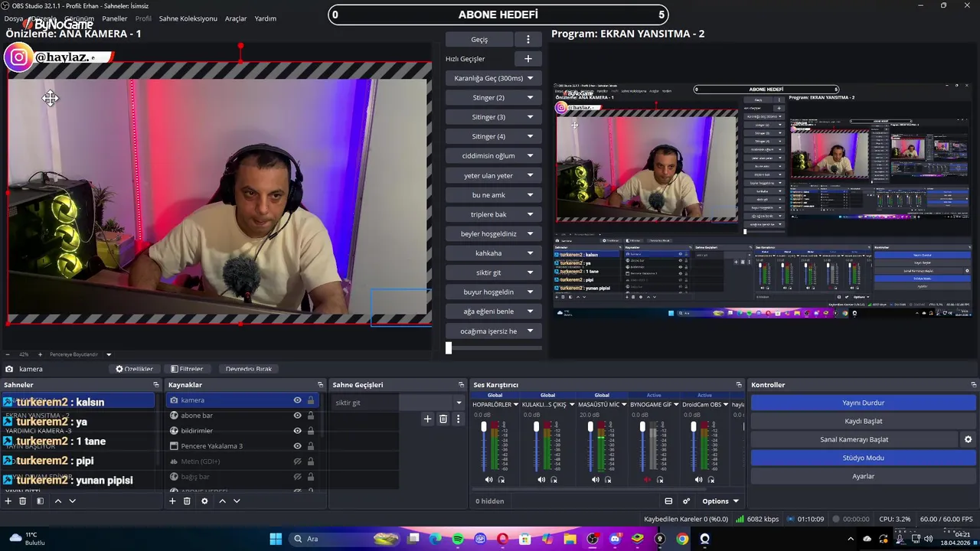Show the Metin (GDI+) source
Image resolution: width=980 pixels, height=551 pixels.
click(x=297, y=461)
